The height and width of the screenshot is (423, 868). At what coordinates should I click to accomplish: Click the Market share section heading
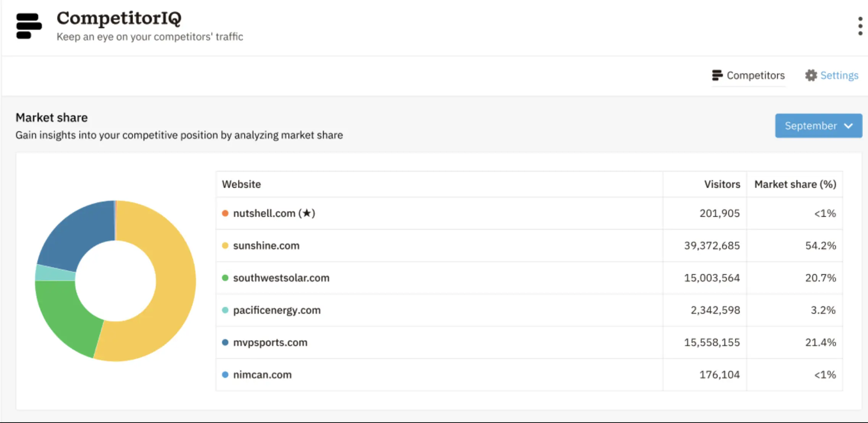coord(52,118)
